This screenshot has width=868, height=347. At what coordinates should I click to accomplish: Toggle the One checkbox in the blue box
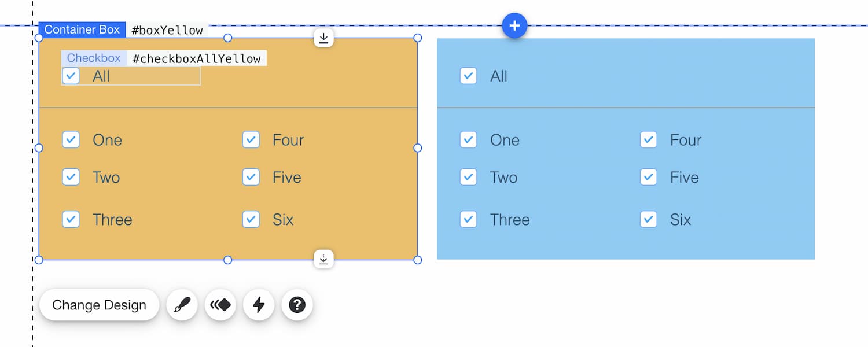coord(469,140)
